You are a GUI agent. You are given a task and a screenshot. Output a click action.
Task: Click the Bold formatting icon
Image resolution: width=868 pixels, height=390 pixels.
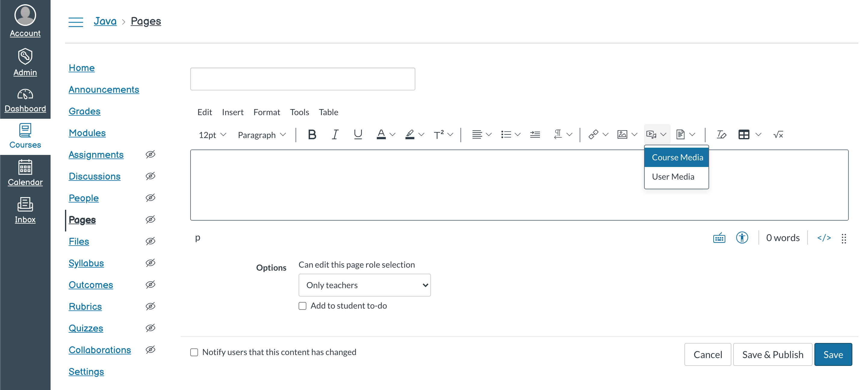312,135
